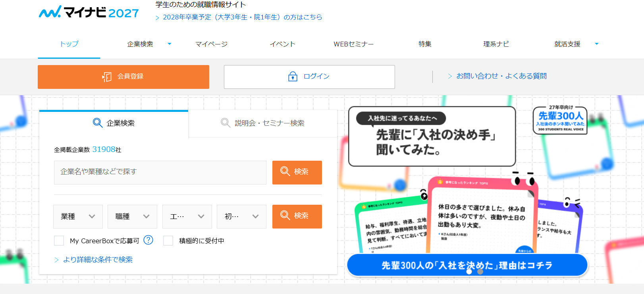Viewport: 644px width, 294px height.
Task: Click 検索 button beside the keyword field
Action: [x=297, y=173]
